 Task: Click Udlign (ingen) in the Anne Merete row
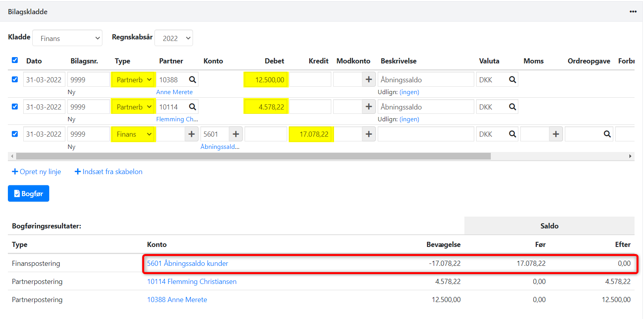[409, 92]
